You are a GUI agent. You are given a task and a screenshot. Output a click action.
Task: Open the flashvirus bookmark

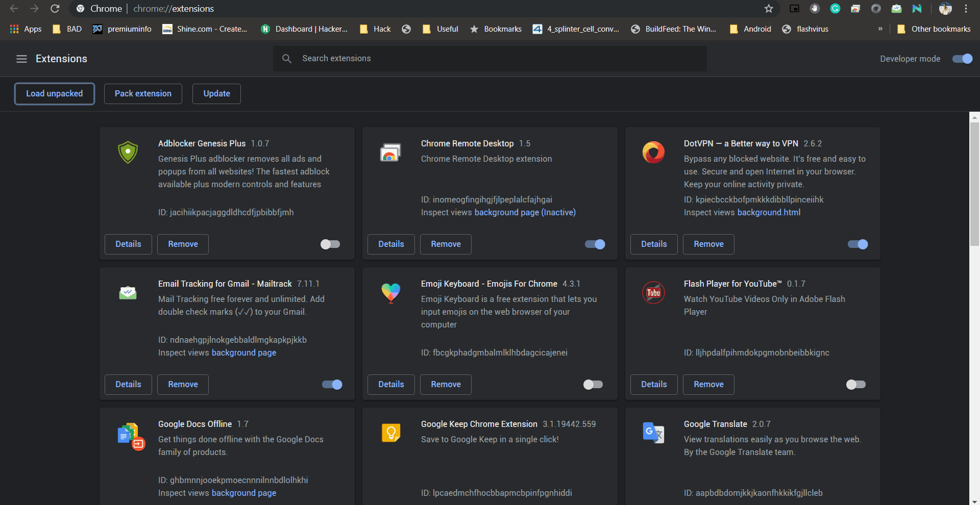[805, 29]
